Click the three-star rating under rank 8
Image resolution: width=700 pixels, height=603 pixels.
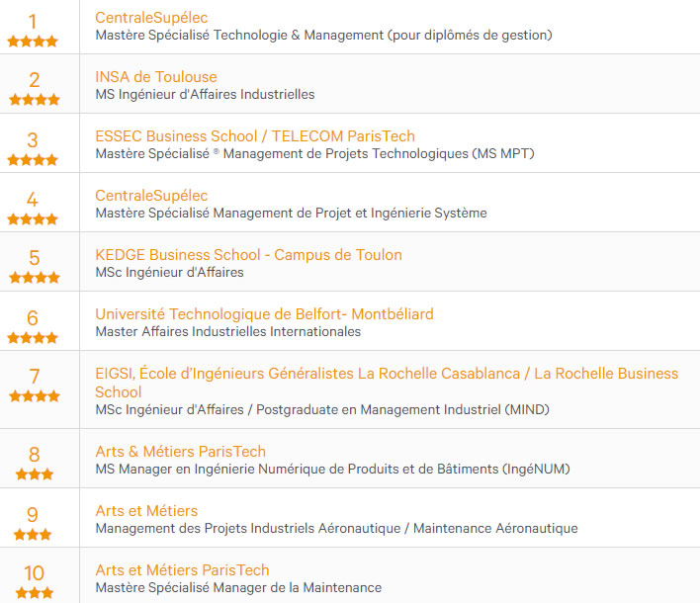click(x=35, y=474)
